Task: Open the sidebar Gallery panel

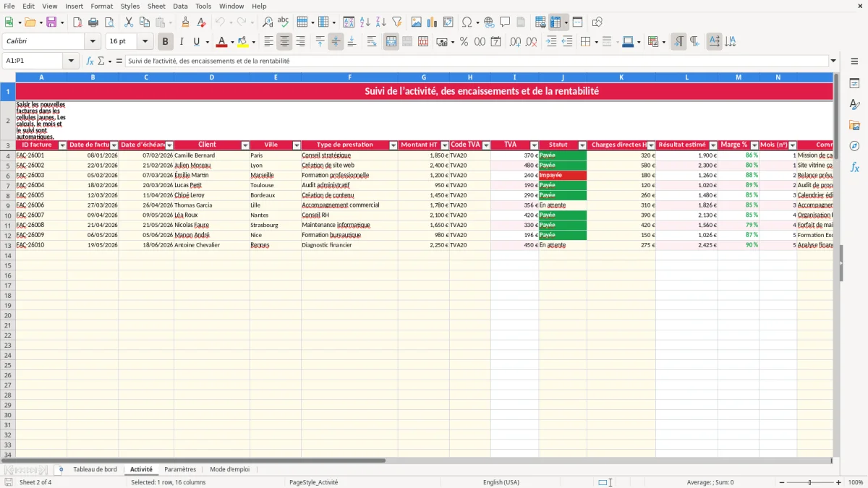Action: (854, 126)
